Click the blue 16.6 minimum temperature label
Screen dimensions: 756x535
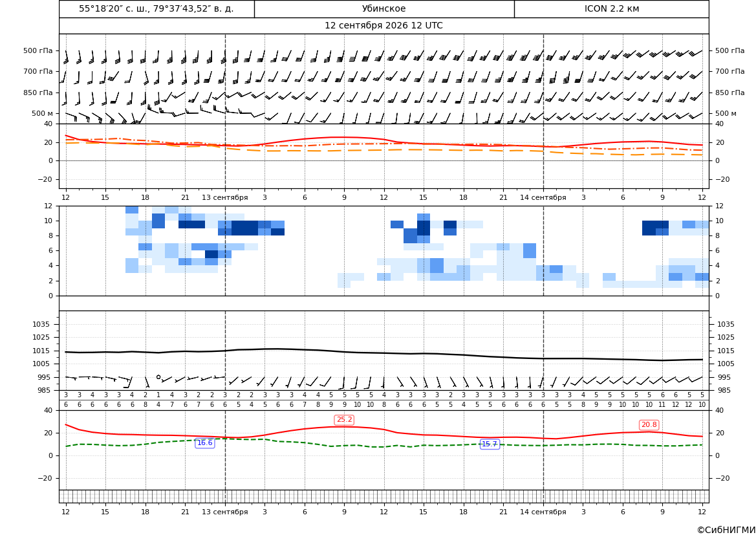coord(204,443)
